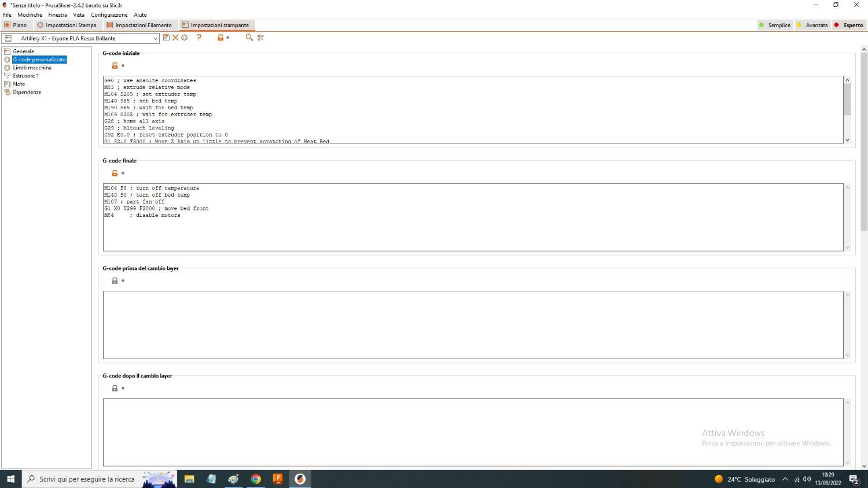Delete preset with the orange X icon
The width and height of the screenshot is (868, 488).
click(x=175, y=38)
